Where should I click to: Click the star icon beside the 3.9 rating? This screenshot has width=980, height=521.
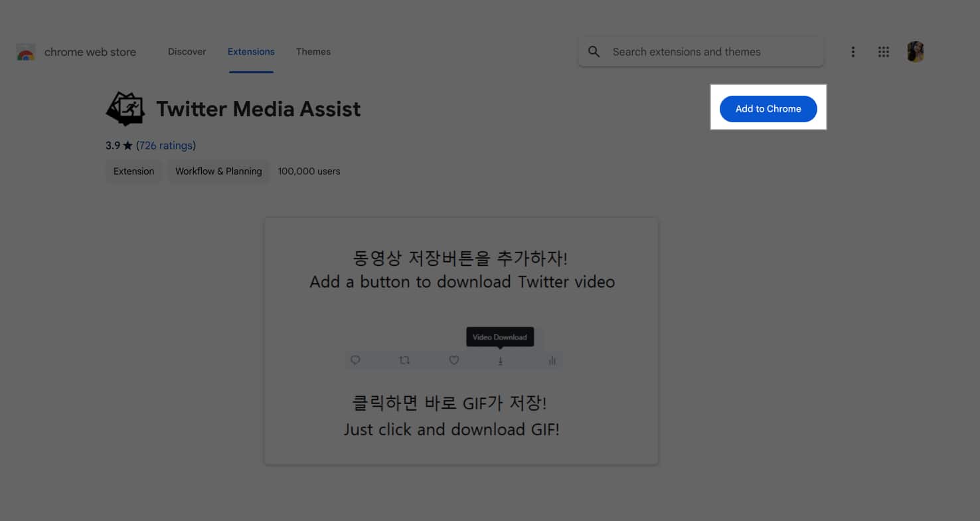126,145
